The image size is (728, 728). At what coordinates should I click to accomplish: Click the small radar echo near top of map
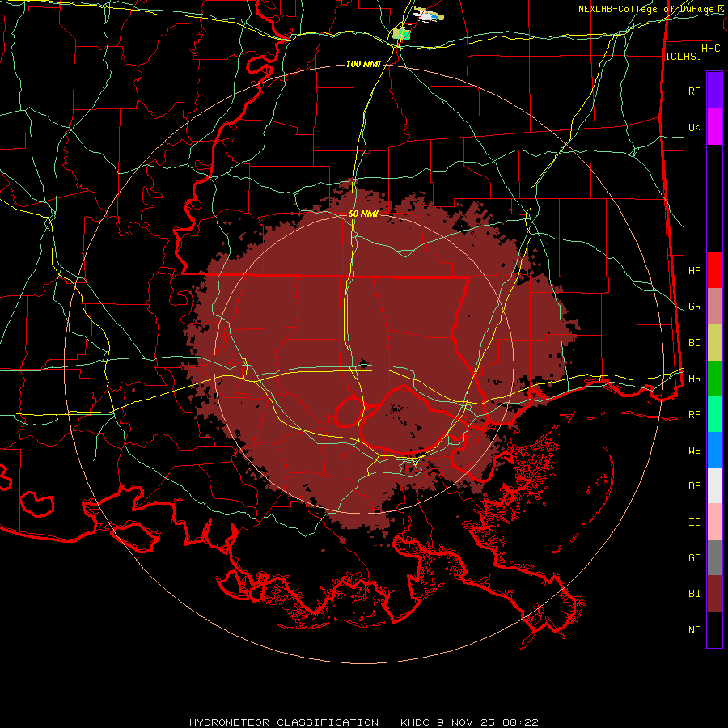point(429,15)
